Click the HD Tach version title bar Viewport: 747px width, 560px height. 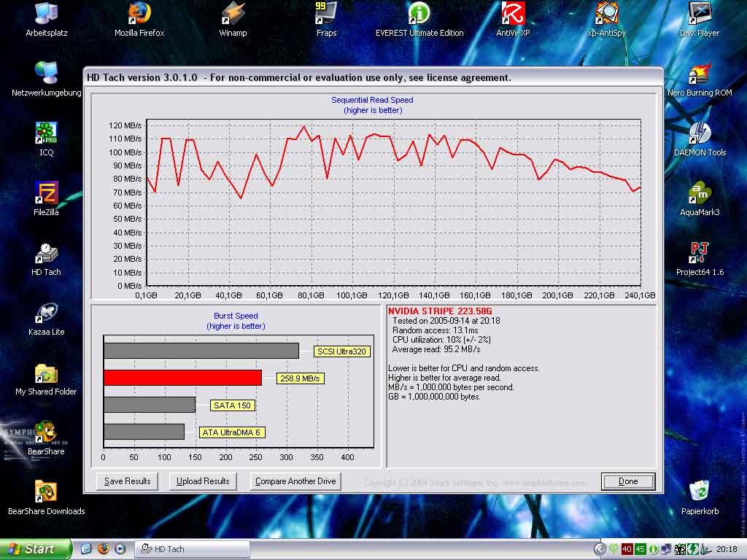pos(373,77)
